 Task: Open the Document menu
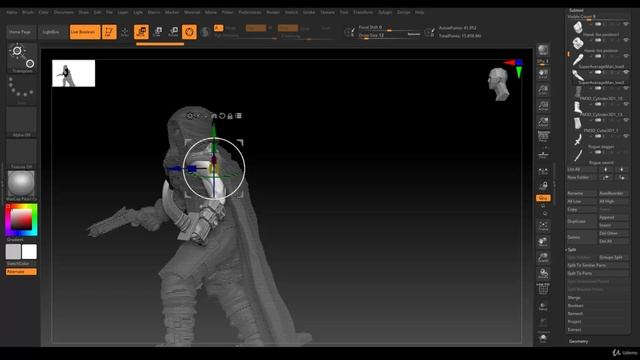pos(64,12)
